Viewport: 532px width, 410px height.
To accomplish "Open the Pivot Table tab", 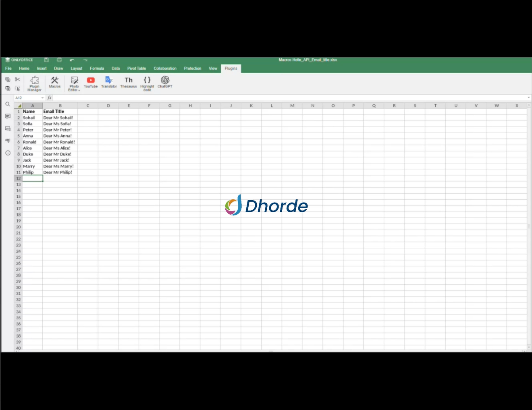I will pyautogui.click(x=137, y=68).
